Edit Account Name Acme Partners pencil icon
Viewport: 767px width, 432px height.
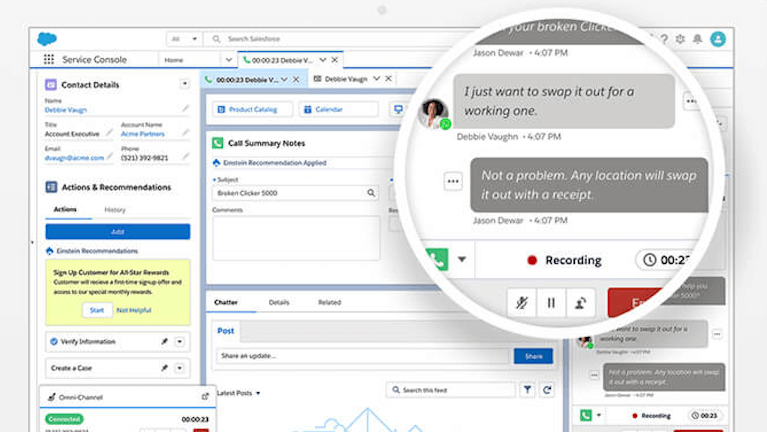(x=185, y=132)
